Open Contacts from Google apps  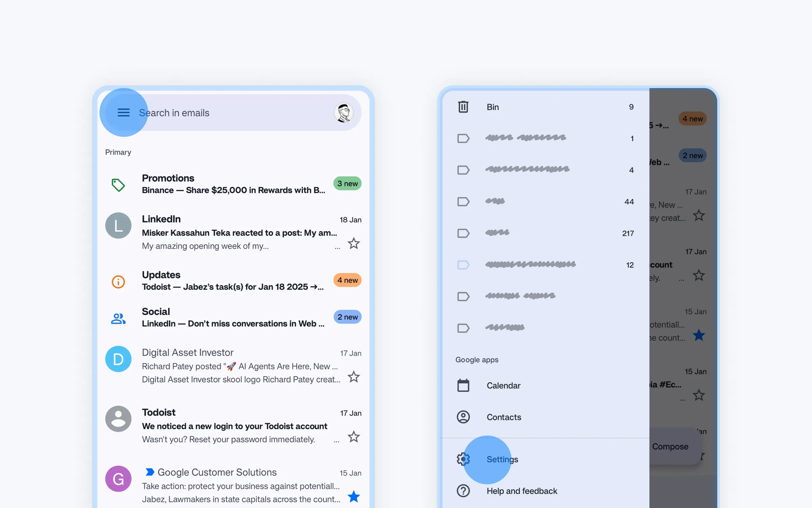pos(545,417)
